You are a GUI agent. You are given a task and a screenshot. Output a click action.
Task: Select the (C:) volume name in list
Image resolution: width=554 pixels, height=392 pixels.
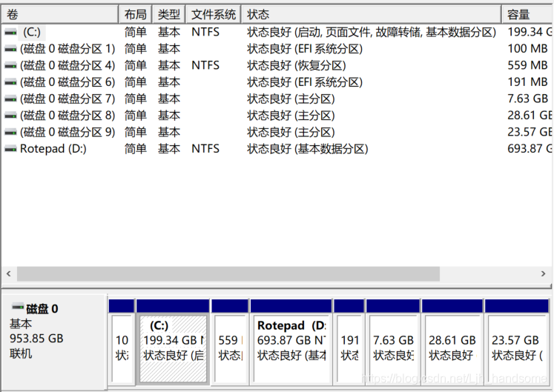coord(32,33)
